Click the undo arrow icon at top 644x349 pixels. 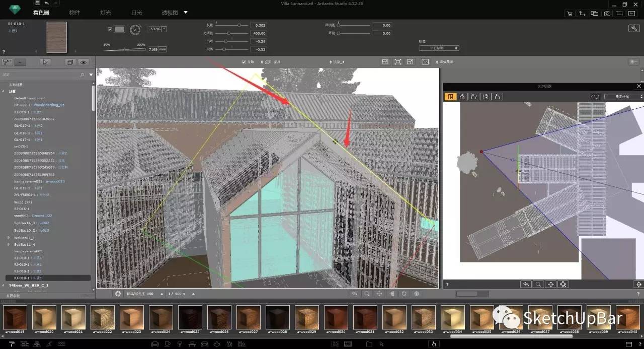46,3
